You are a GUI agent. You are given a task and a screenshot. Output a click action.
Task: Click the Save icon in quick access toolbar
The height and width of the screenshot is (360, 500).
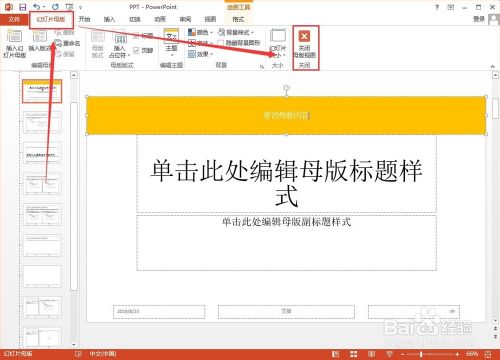(22, 7)
